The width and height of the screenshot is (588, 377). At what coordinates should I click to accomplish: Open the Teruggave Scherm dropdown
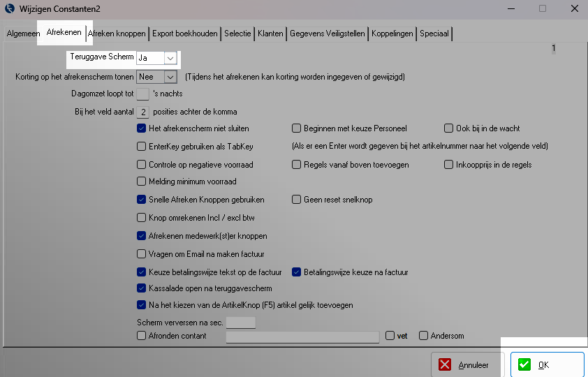click(x=170, y=58)
